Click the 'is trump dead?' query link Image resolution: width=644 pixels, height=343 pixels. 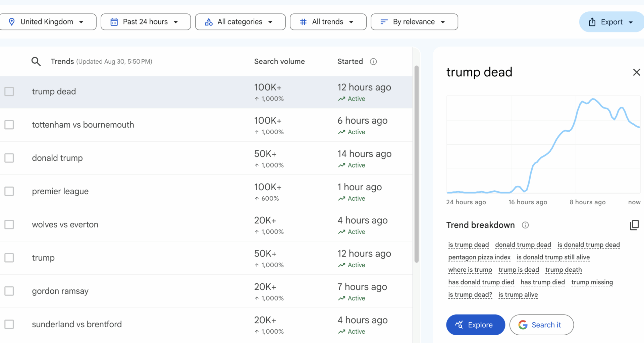click(470, 294)
